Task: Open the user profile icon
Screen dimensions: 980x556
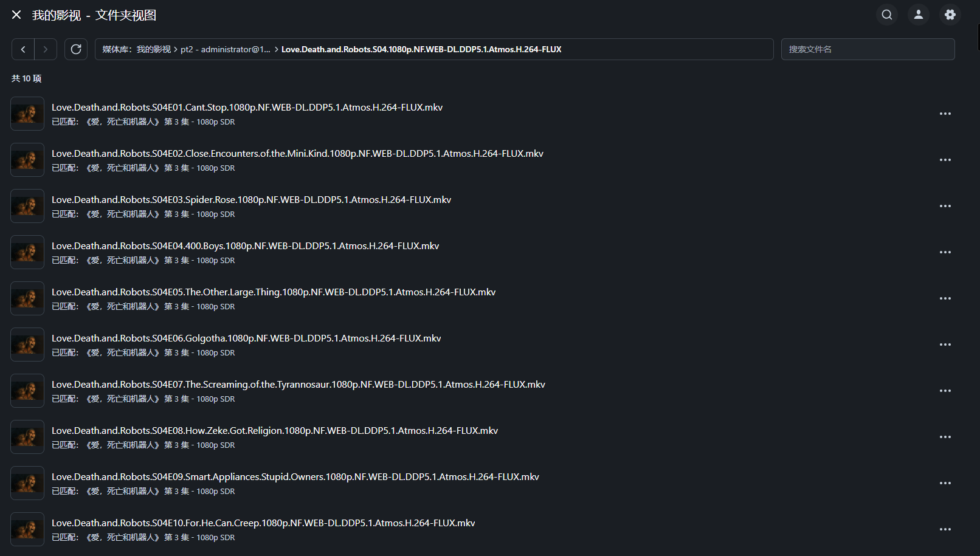Action: [919, 15]
